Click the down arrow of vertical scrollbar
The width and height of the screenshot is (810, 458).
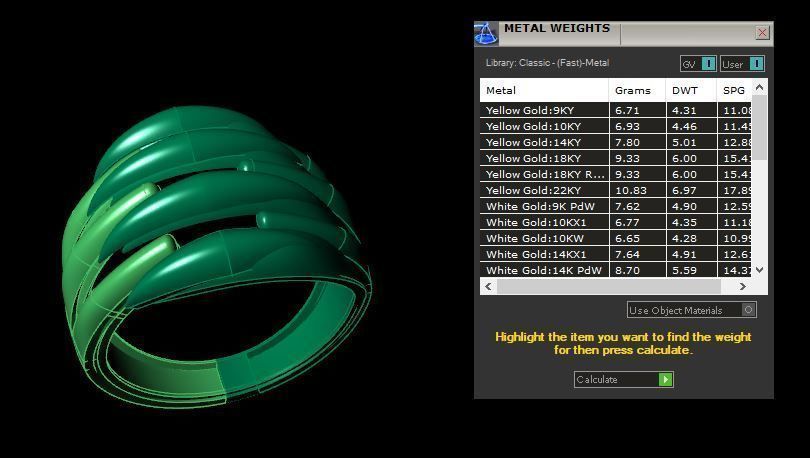point(759,270)
